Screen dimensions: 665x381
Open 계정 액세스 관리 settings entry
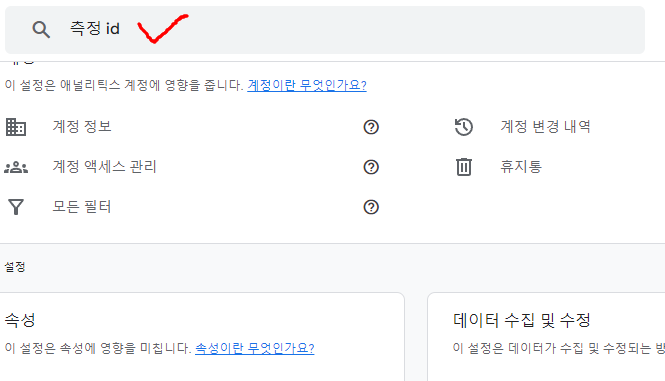click(104, 166)
